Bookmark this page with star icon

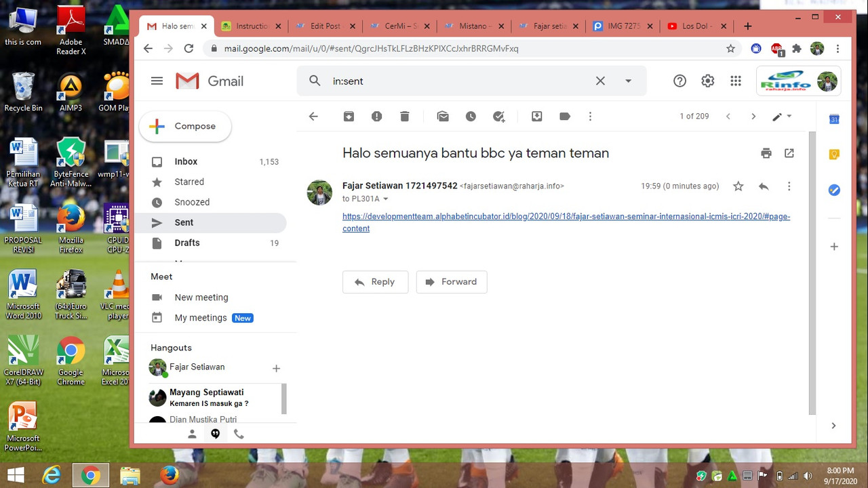click(730, 49)
